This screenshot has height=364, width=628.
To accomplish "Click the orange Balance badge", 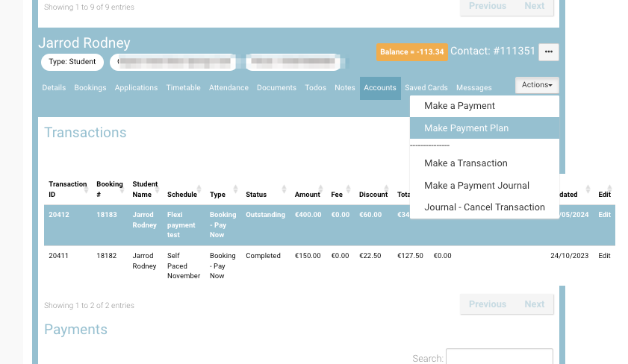I will click(411, 52).
